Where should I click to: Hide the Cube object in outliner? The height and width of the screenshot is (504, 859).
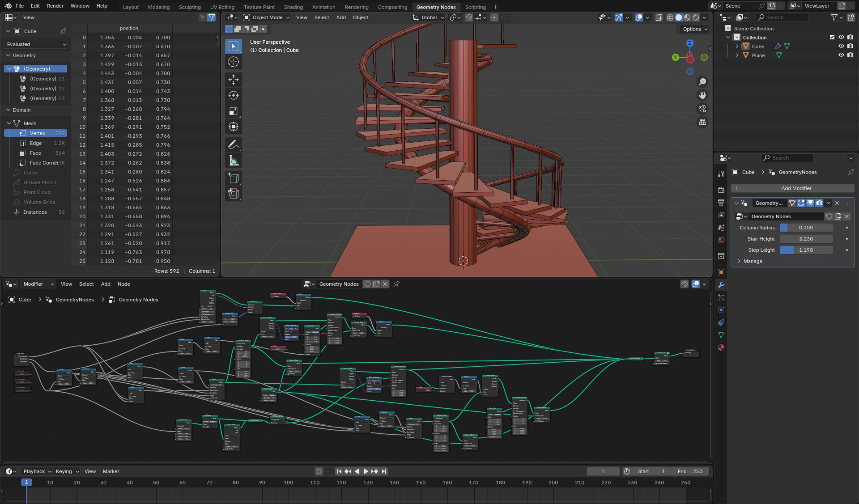(x=841, y=47)
